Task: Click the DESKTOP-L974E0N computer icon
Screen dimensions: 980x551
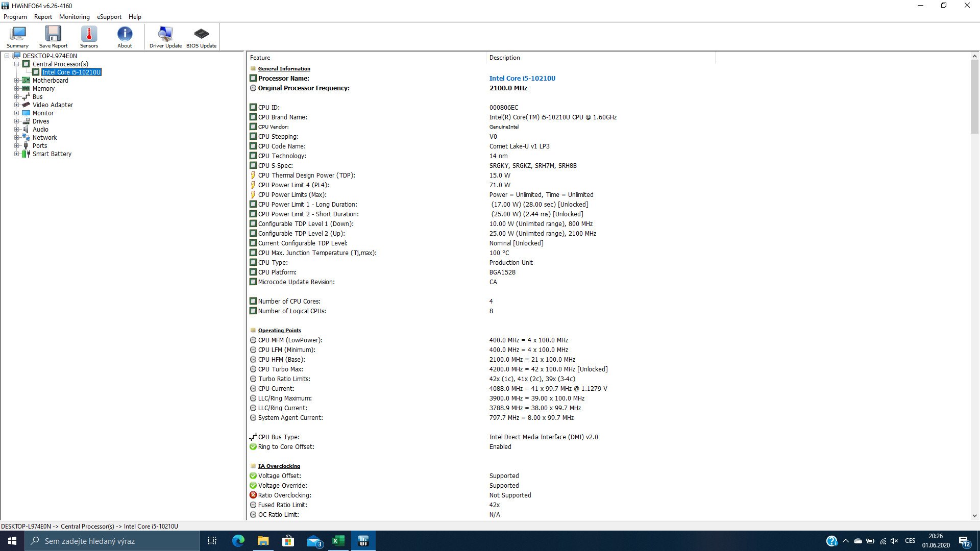Action: point(16,56)
